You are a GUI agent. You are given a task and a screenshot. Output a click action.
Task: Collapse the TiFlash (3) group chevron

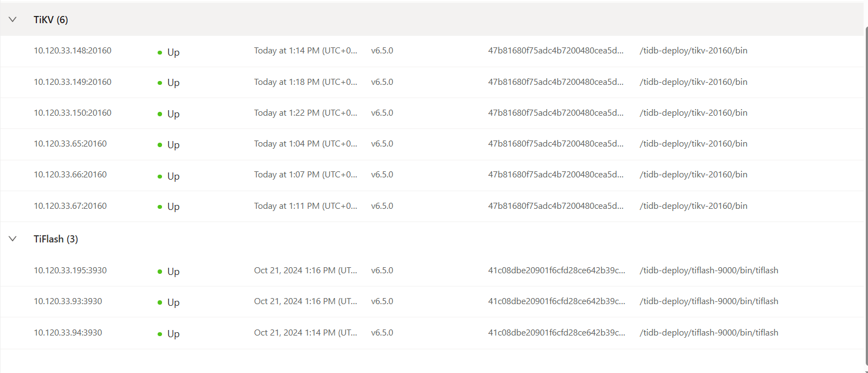click(13, 239)
